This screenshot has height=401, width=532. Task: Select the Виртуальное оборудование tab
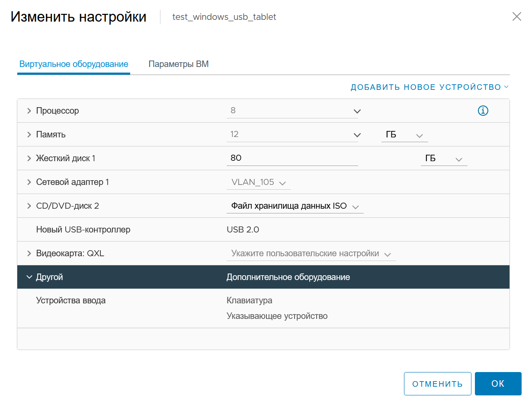pyautogui.click(x=74, y=64)
